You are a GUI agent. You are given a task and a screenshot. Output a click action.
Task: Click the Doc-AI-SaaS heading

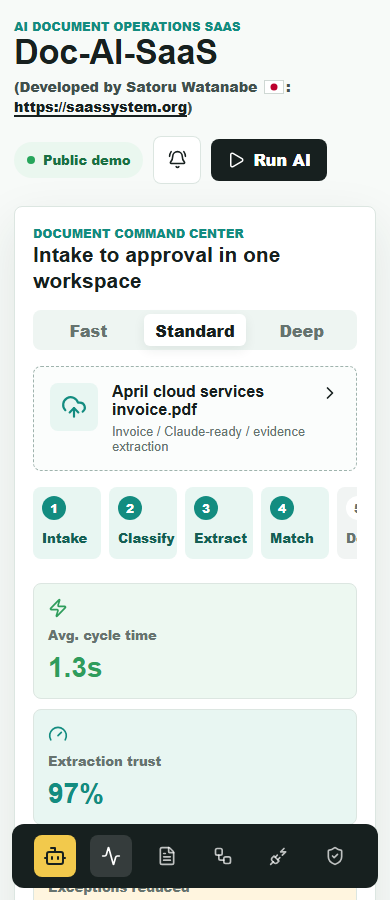coord(116,52)
